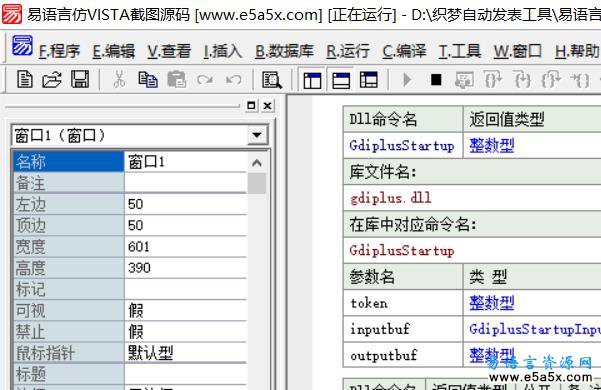This screenshot has height=390, width=601.
Task: Click the 整数型 type for token
Action: (492, 303)
